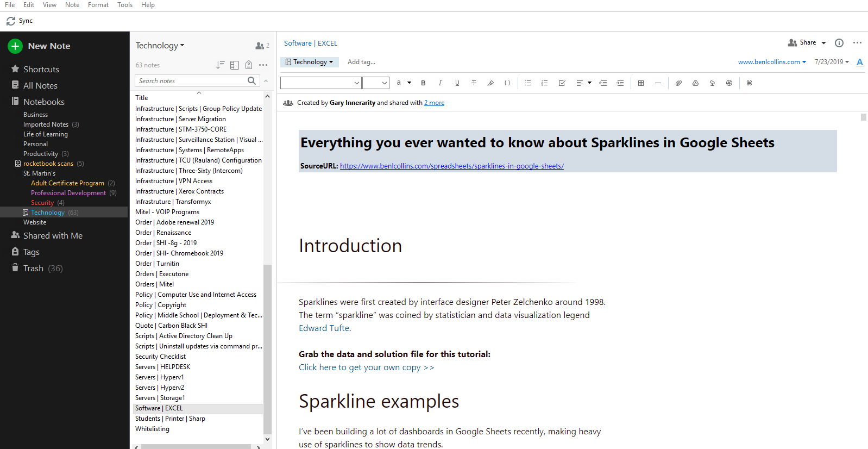Change the note list view layout icon

235,65
